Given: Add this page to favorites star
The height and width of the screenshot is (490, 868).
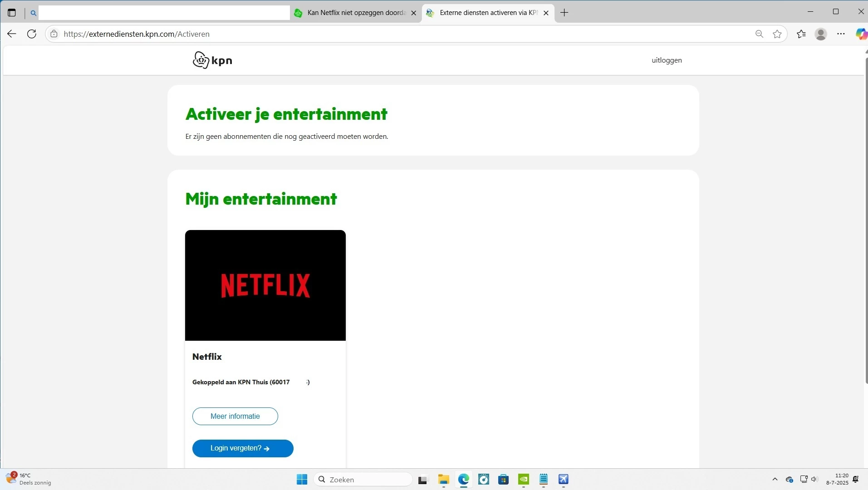Looking at the screenshot, I should (777, 34).
